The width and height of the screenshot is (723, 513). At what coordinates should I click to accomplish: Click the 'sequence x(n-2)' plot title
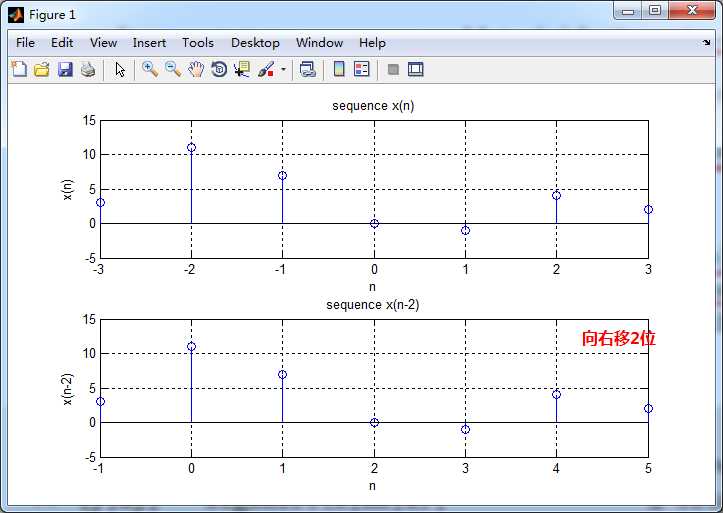[x=373, y=305]
